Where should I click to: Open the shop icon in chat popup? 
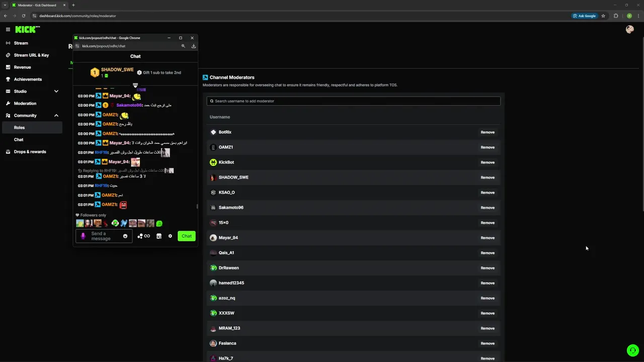[x=159, y=236]
